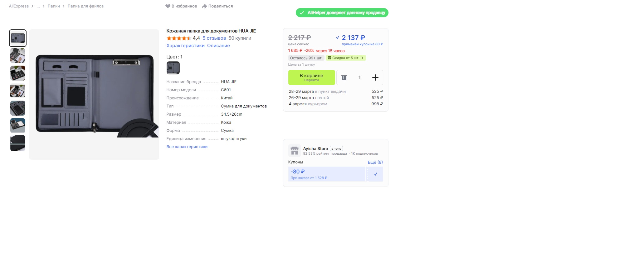The image size is (644, 270).
Task: Expand the '...' breadcrumb ellipsis
Action: (x=38, y=6)
